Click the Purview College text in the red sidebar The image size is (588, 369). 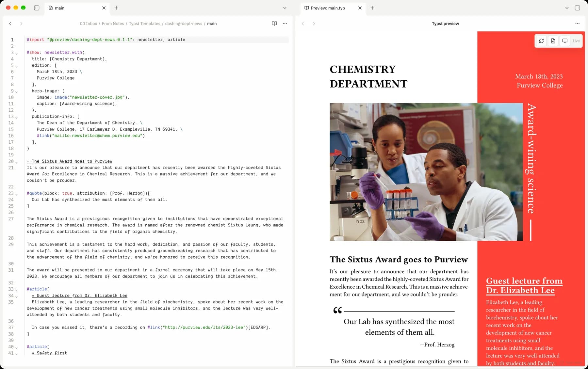[x=540, y=85]
